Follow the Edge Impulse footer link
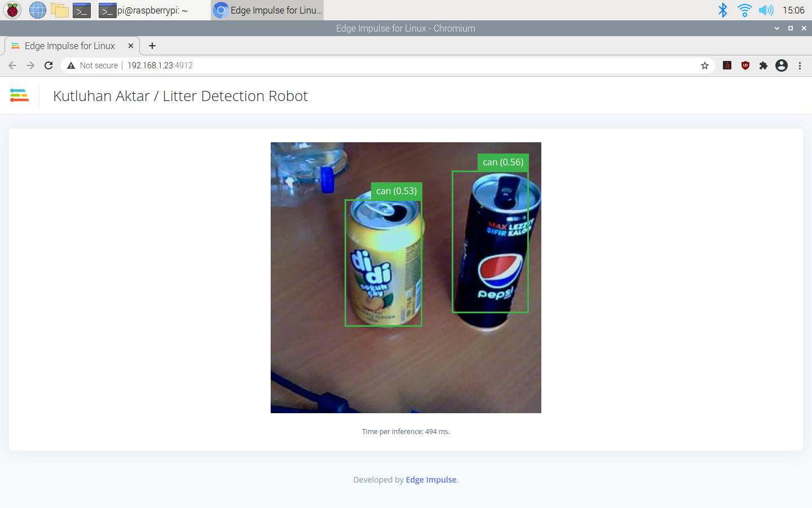Viewport: 812px width, 508px height. coord(431,480)
